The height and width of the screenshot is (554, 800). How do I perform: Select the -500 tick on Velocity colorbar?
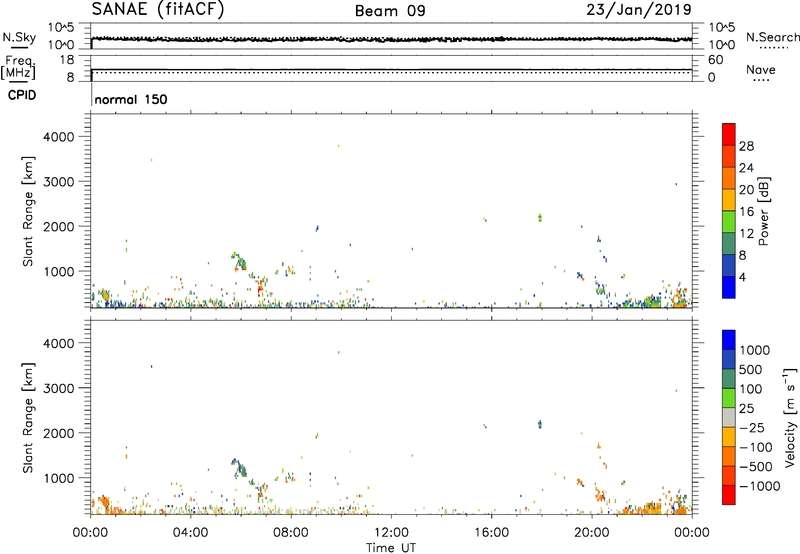pos(756,467)
